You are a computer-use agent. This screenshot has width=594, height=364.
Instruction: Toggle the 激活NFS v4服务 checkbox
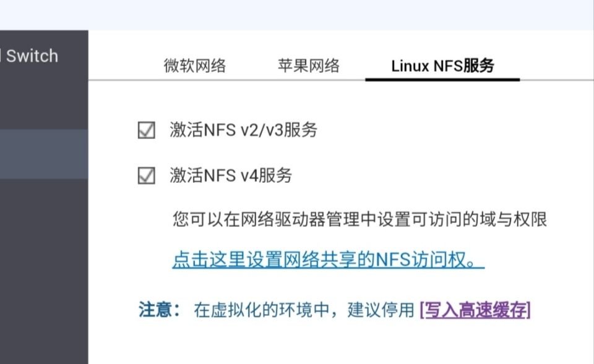click(146, 177)
